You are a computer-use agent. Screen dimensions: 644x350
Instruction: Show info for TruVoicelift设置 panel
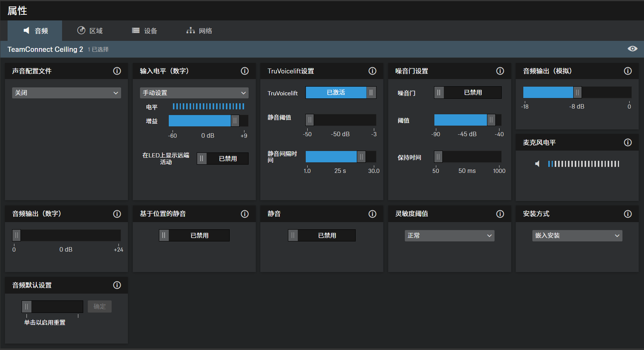tap(372, 71)
